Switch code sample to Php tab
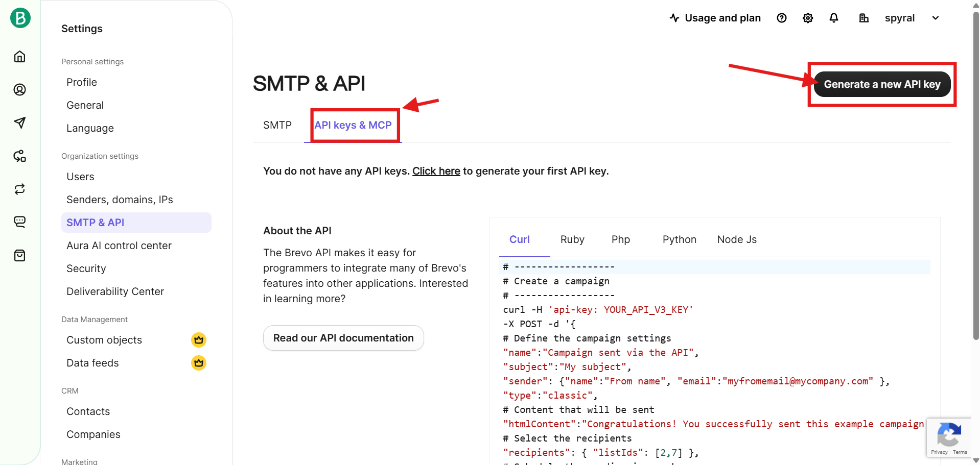Viewport: 980px width, 465px height. [621, 239]
